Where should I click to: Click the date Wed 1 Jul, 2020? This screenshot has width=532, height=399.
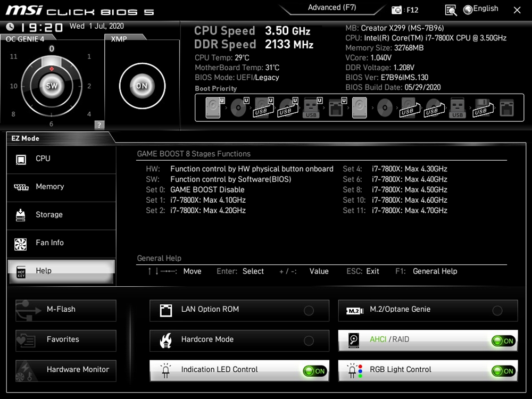97,26
